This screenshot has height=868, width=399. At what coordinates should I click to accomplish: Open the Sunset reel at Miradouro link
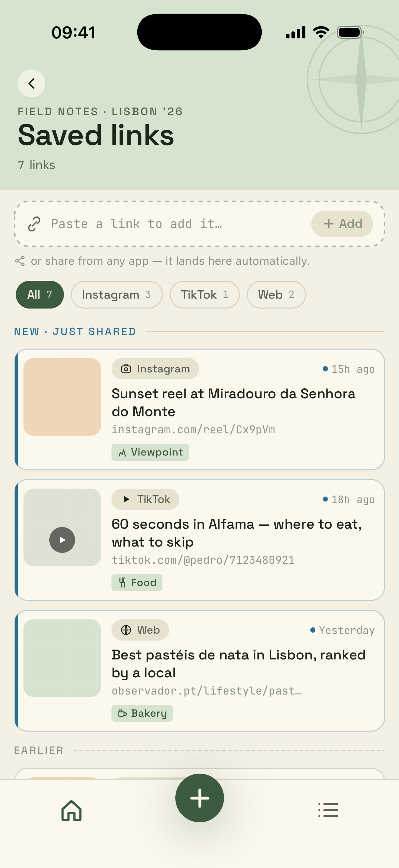(x=233, y=402)
